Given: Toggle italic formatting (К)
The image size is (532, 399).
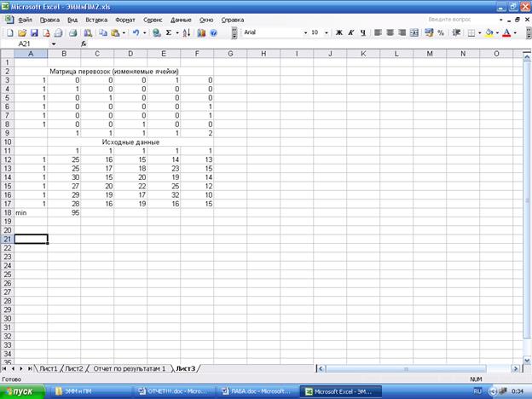Looking at the screenshot, I should [351, 32].
